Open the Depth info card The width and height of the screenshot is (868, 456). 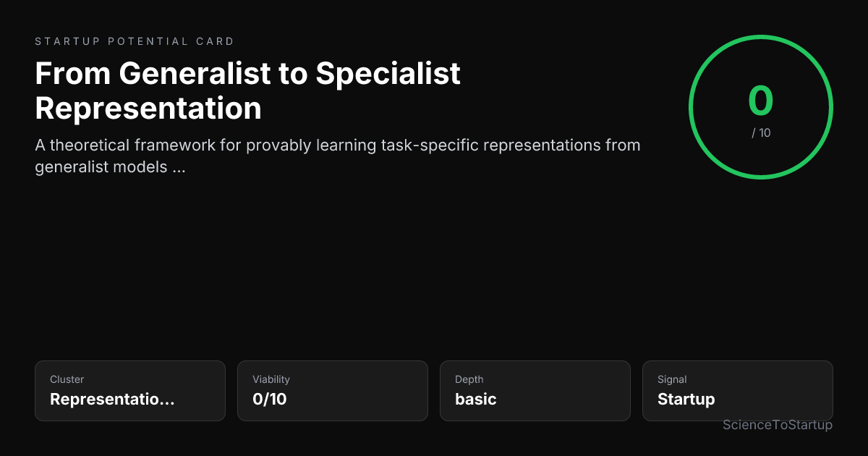click(535, 391)
